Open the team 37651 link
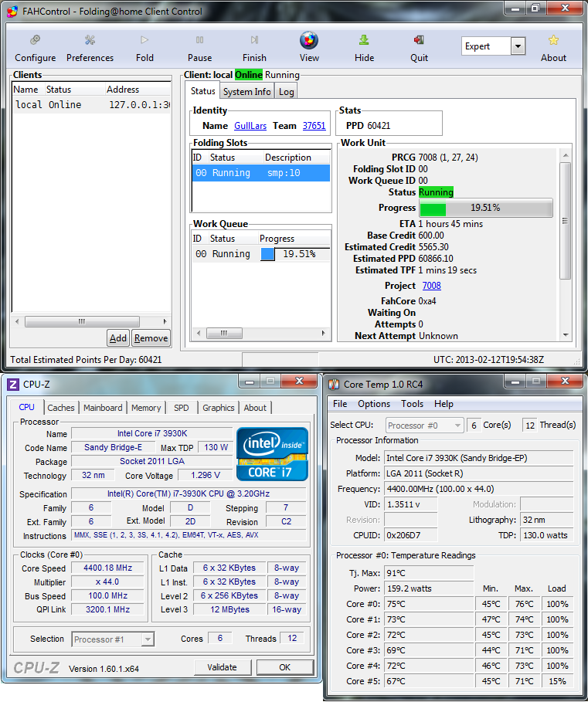The width and height of the screenshot is (588, 702). coord(314,126)
